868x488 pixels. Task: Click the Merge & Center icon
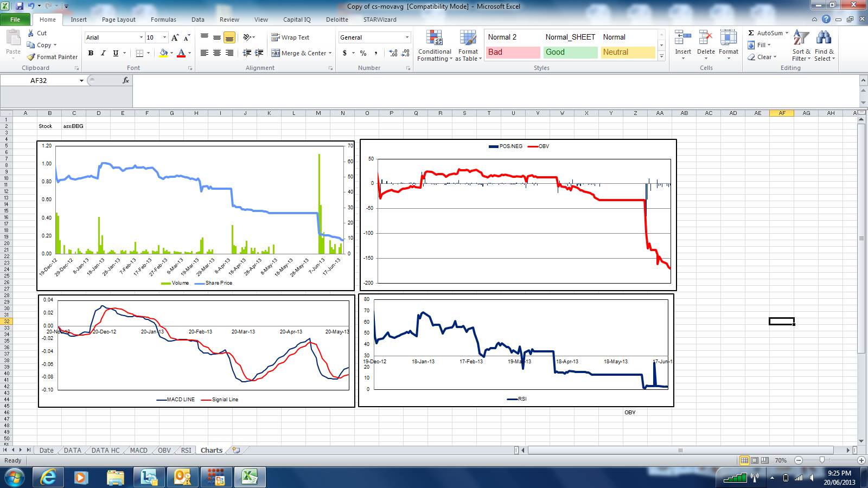click(276, 53)
